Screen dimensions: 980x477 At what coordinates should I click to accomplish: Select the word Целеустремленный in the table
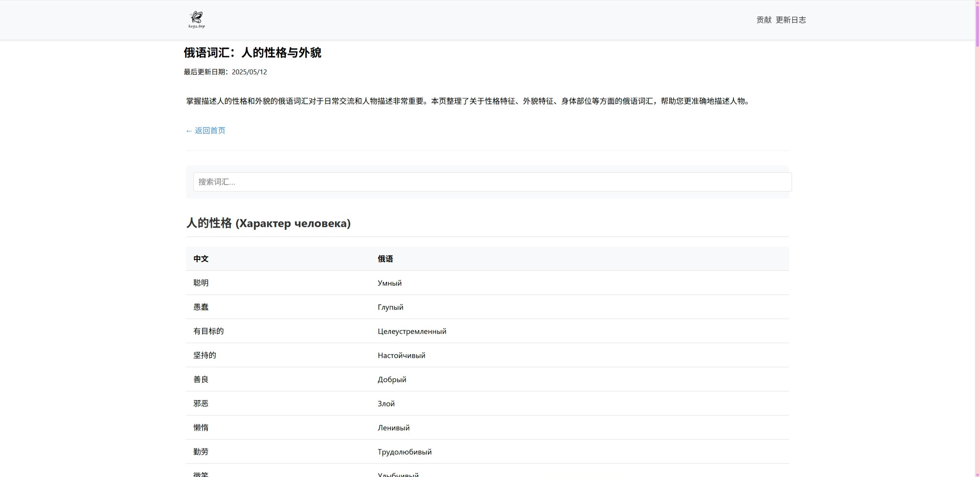click(412, 331)
